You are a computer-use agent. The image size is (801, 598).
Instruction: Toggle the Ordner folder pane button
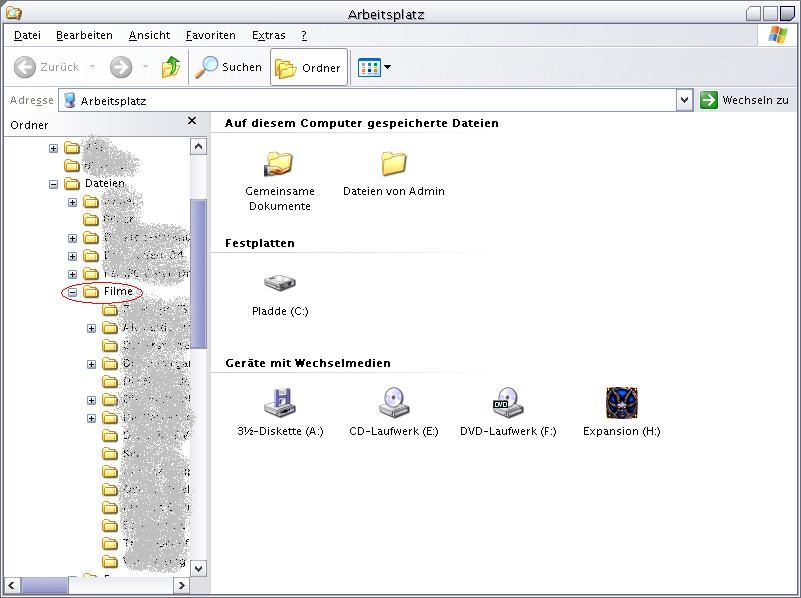309,67
